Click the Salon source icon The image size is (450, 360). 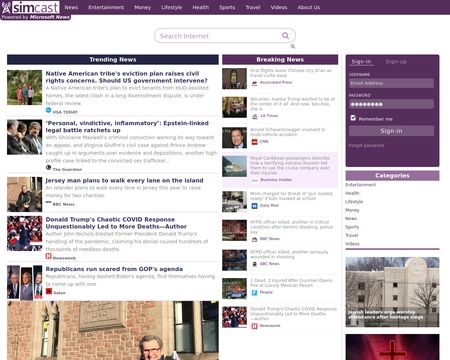point(49,291)
